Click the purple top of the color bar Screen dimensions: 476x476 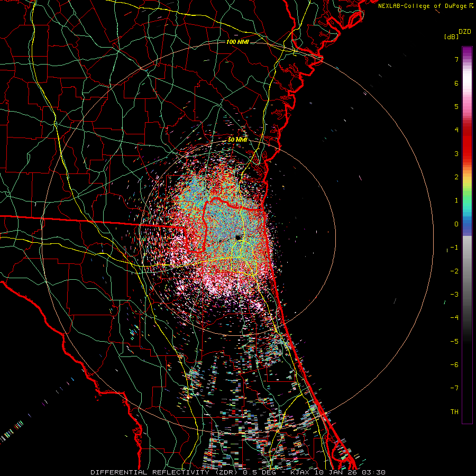coord(467,52)
